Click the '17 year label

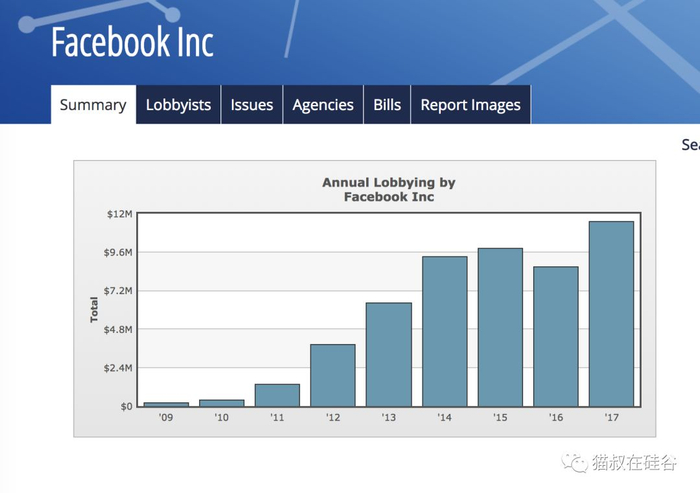click(612, 418)
